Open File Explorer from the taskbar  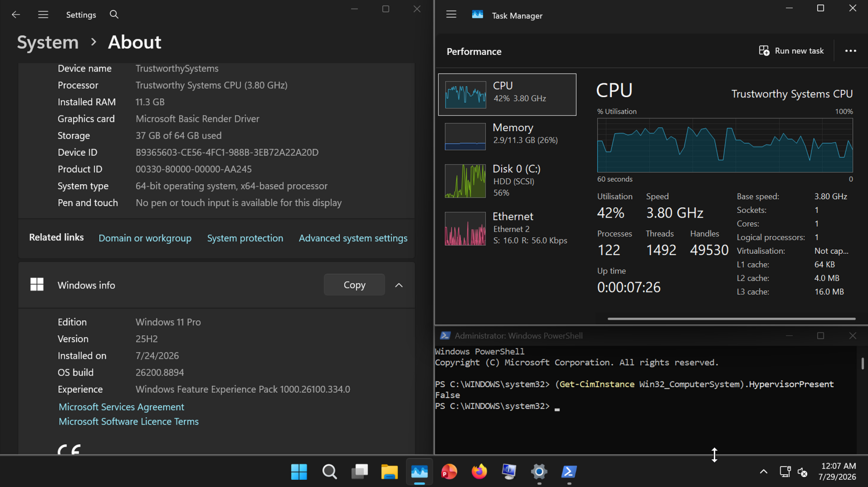(389, 472)
